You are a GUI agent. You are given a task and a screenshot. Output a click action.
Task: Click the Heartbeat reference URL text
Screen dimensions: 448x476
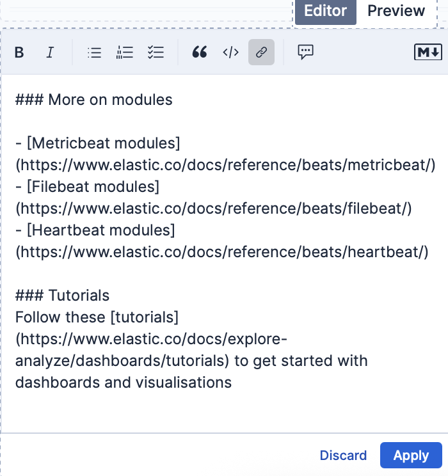click(x=221, y=252)
